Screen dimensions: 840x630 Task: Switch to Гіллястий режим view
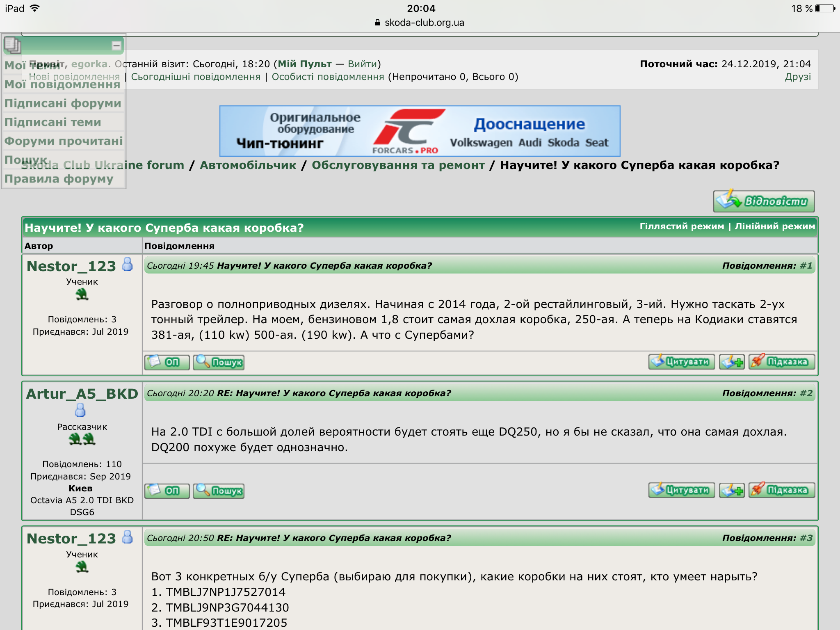point(682,226)
